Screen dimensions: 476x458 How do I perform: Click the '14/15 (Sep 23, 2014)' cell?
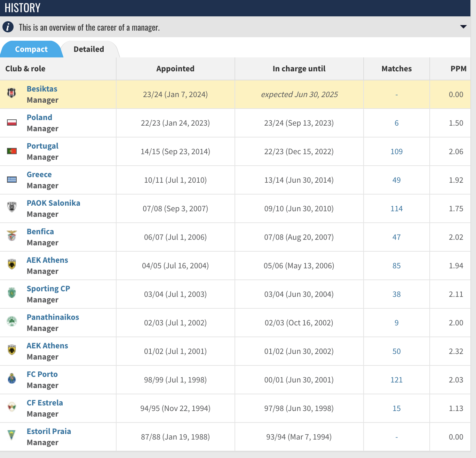[175, 151]
